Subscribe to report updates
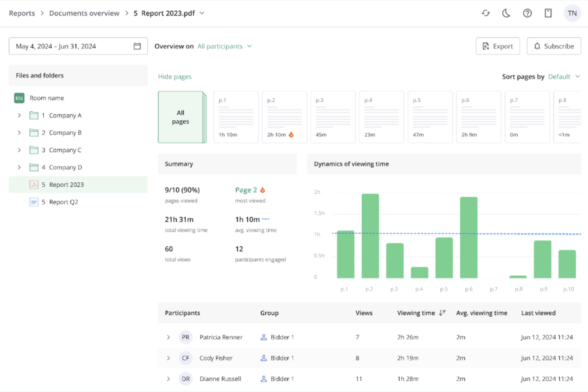This screenshot has height=392, width=588. click(x=553, y=46)
